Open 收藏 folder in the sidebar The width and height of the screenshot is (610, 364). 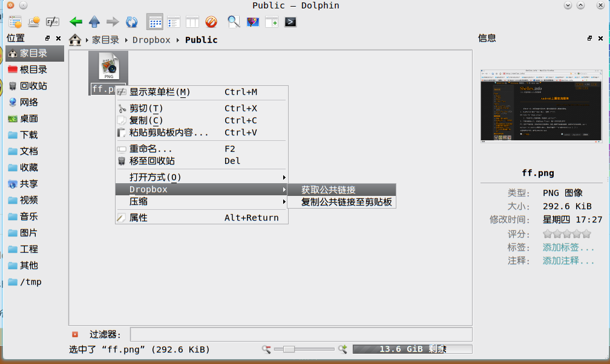point(34,167)
